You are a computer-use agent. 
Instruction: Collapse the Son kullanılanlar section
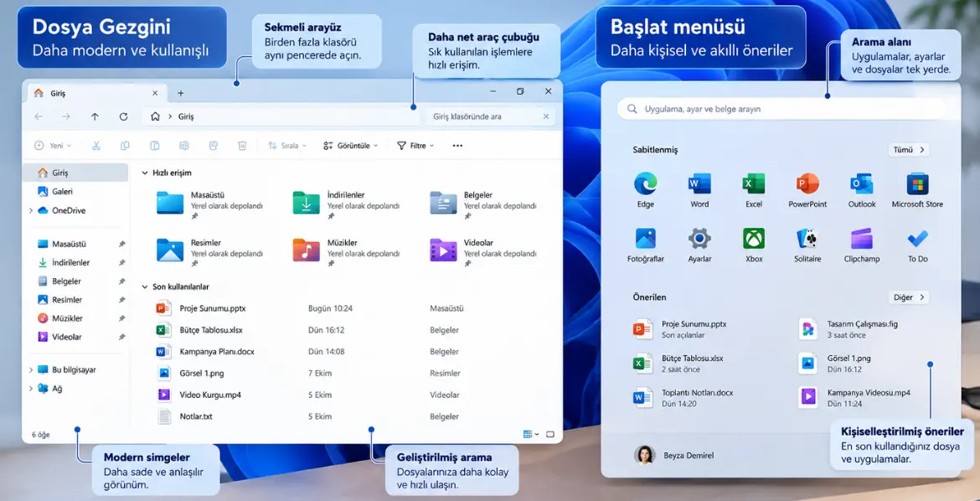pyautogui.click(x=145, y=287)
